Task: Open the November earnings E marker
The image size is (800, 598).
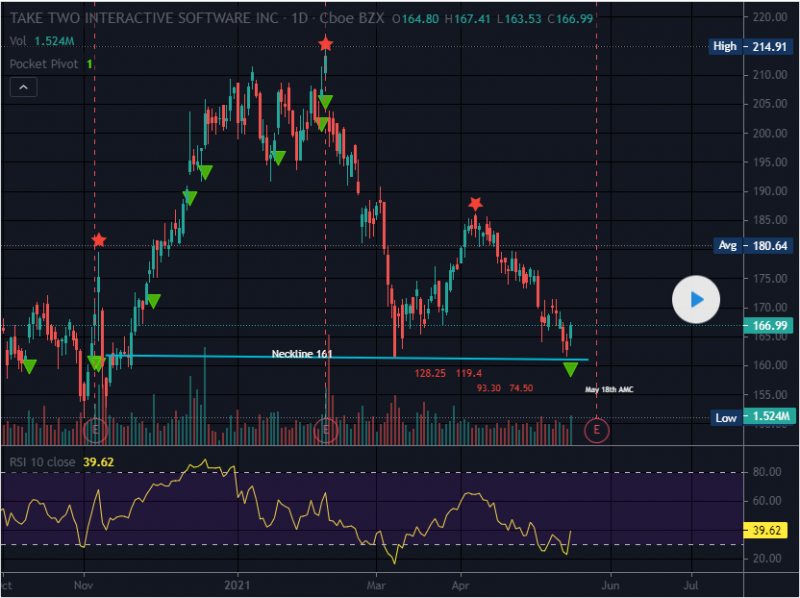Action: 95,430
